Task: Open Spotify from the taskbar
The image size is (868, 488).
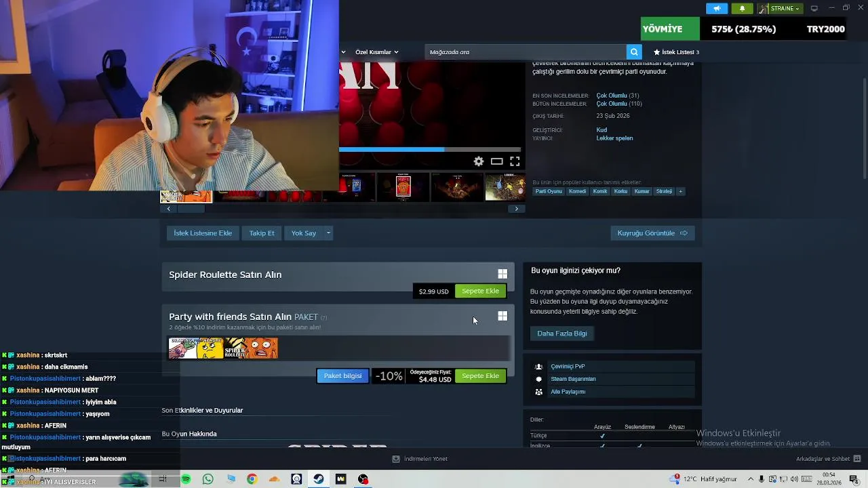Action: (186, 479)
